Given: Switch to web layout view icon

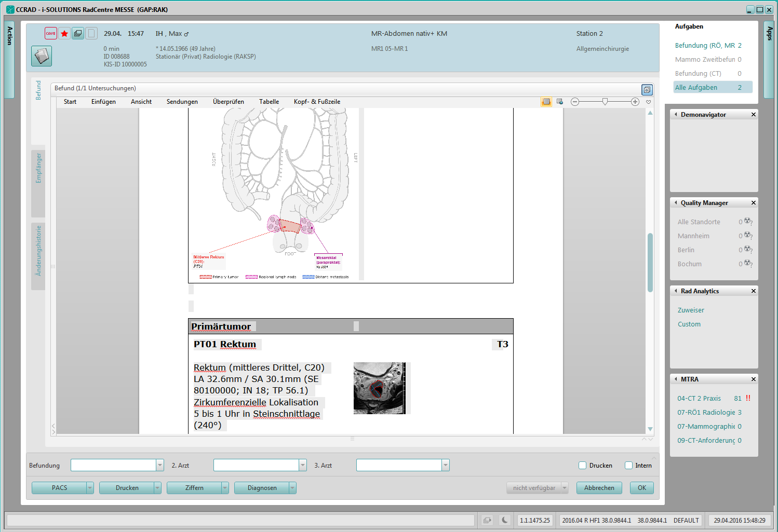Looking at the screenshot, I should click(560, 102).
